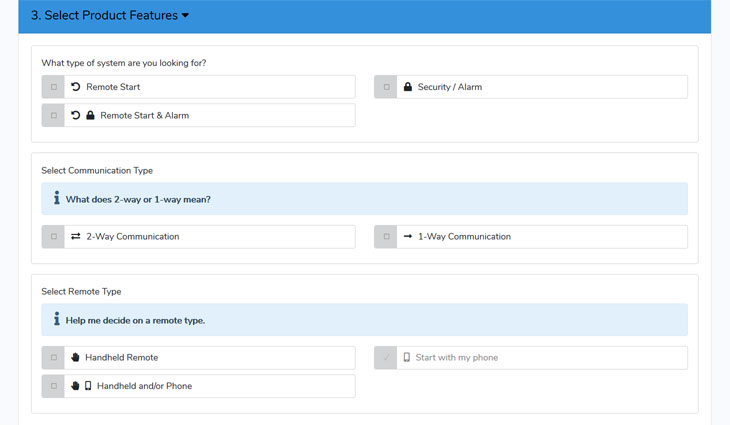This screenshot has height=425, width=730.
Task: Tick the Security / Alarm checkbox
Action: [386, 87]
